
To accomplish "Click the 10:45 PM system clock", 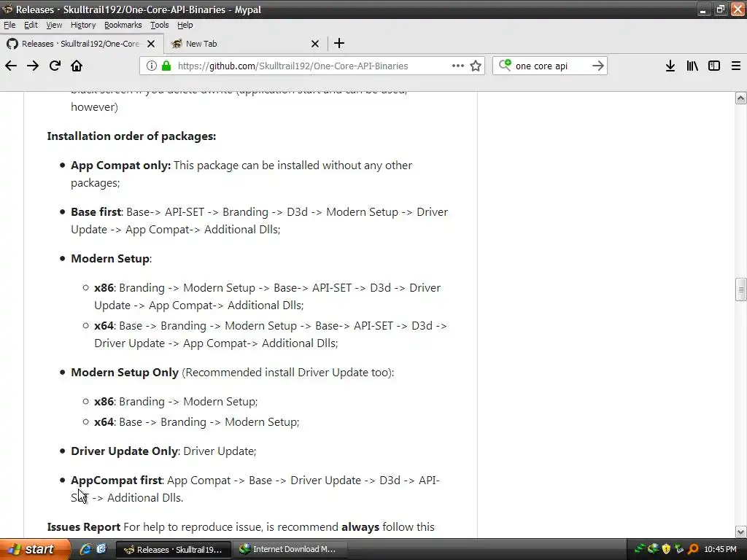I will tap(720, 550).
